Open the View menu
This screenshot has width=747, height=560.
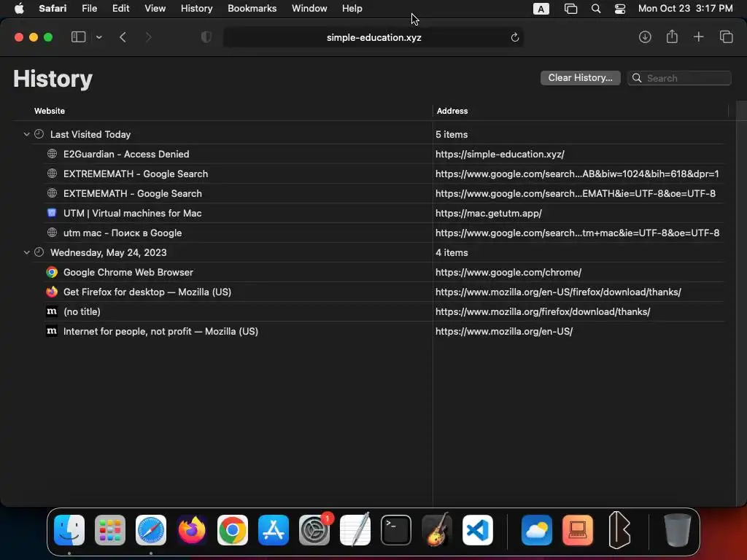point(155,9)
